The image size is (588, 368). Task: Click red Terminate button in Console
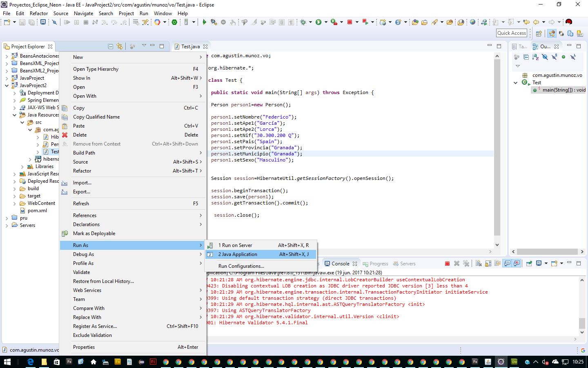point(447,264)
